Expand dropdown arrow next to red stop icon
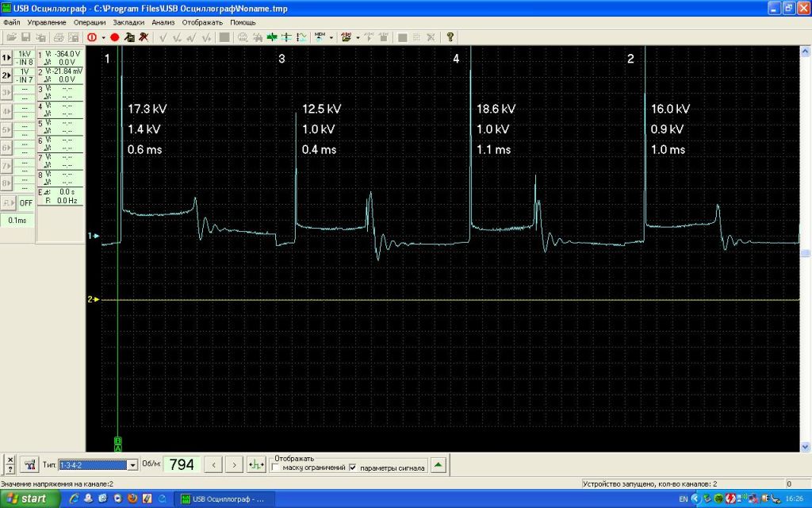Image resolution: width=812 pixels, height=508 pixels. (103, 37)
